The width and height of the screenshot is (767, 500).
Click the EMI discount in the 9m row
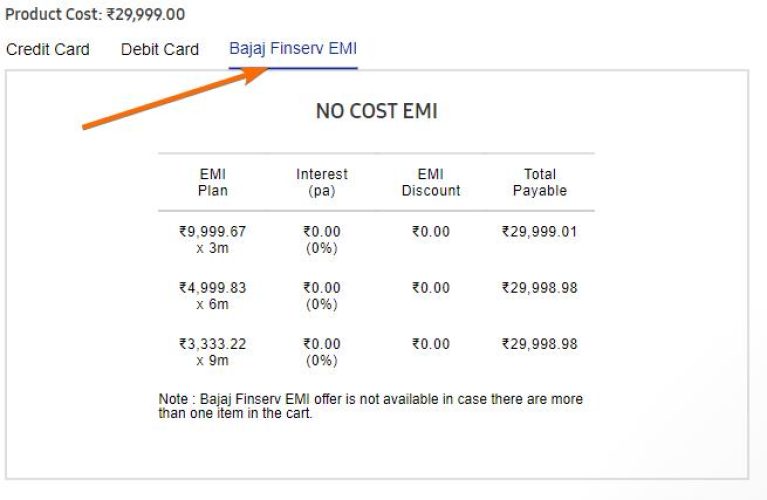(x=431, y=344)
